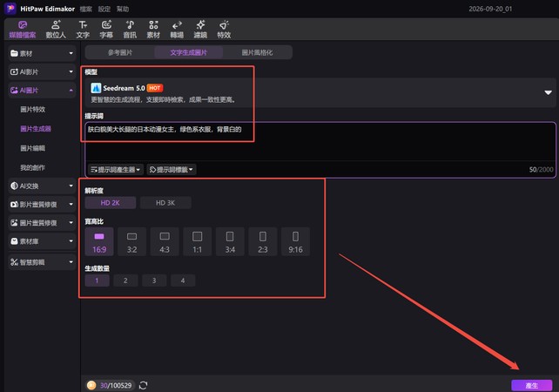
Task: Expand the 影片畫質修復 sidebar section
Action: (42, 205)
